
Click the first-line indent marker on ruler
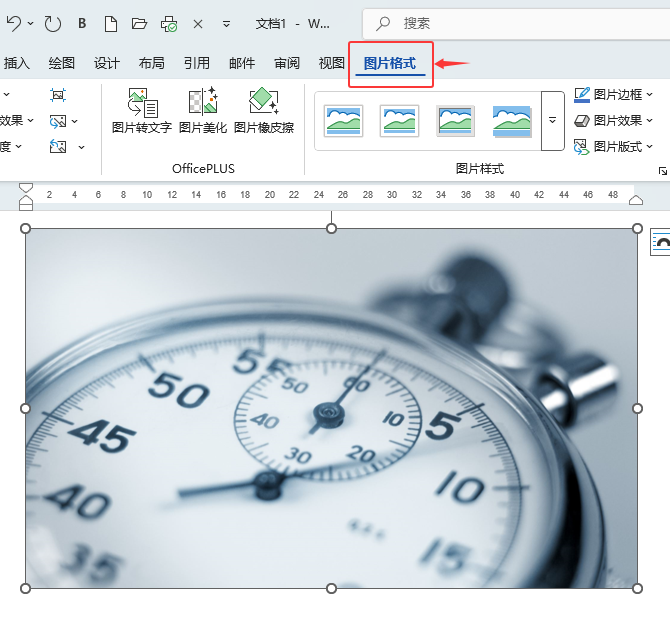click(26, 188)
